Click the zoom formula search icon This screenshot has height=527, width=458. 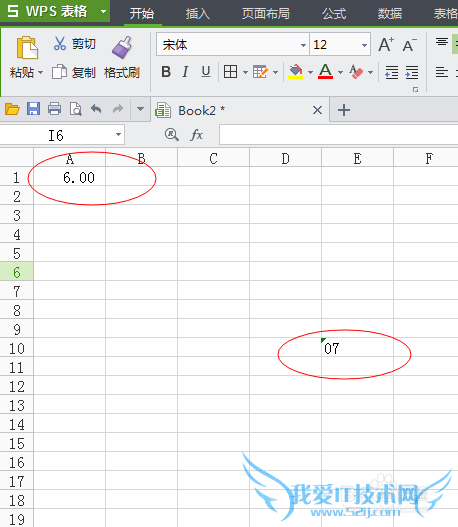coord(171,135)
